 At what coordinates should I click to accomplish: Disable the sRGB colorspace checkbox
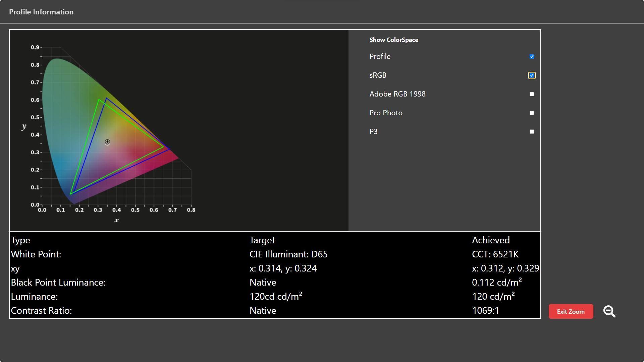[x=532, y=75]
